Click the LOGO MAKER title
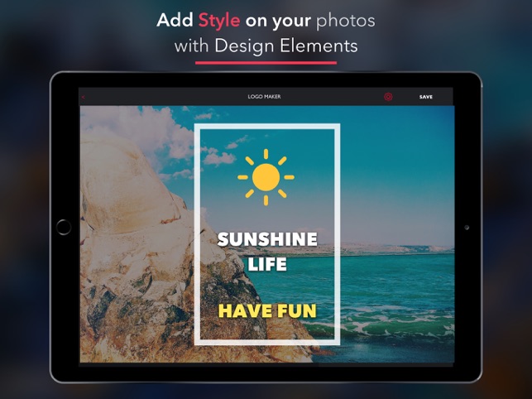The width and height of the screenshot is (532, 399). tap(264, 97)
